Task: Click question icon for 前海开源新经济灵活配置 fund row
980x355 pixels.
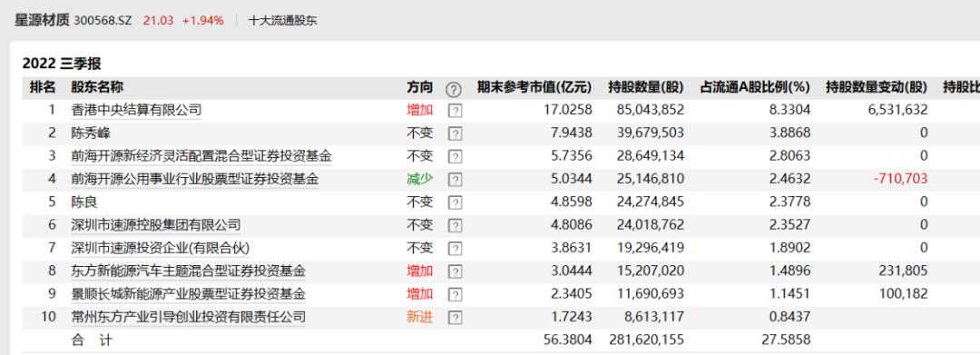Action: tap(455, 157)
